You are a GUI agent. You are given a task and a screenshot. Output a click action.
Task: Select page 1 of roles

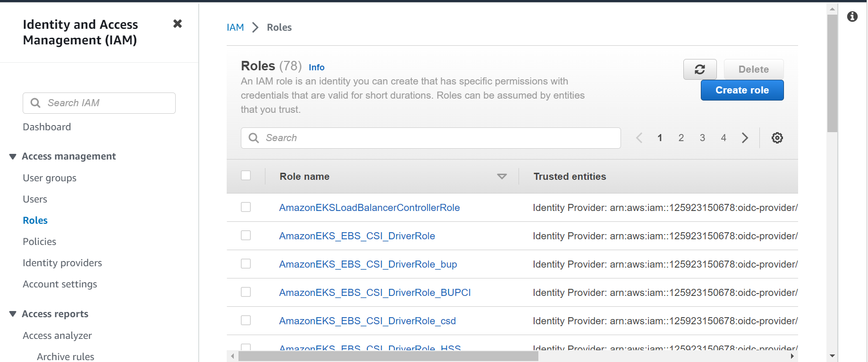[x=660, y=138]
